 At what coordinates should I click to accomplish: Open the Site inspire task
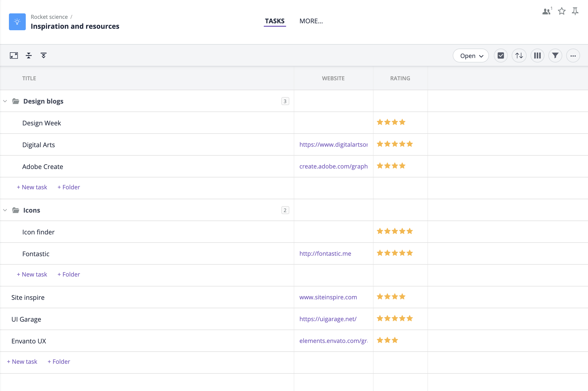point(28,298)
